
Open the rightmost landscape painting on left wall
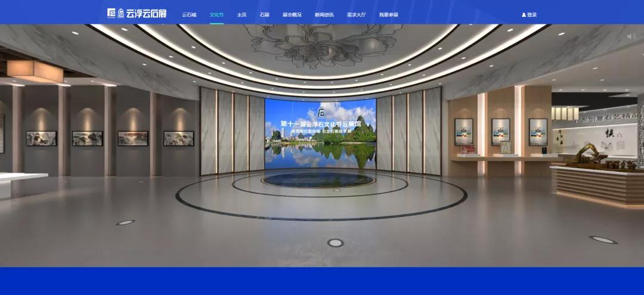pos(178,138)
